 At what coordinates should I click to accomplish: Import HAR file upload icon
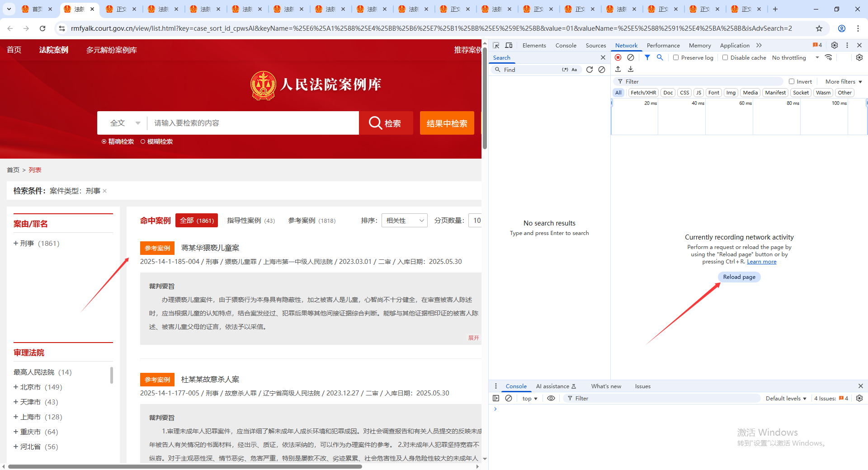(618, 69)
